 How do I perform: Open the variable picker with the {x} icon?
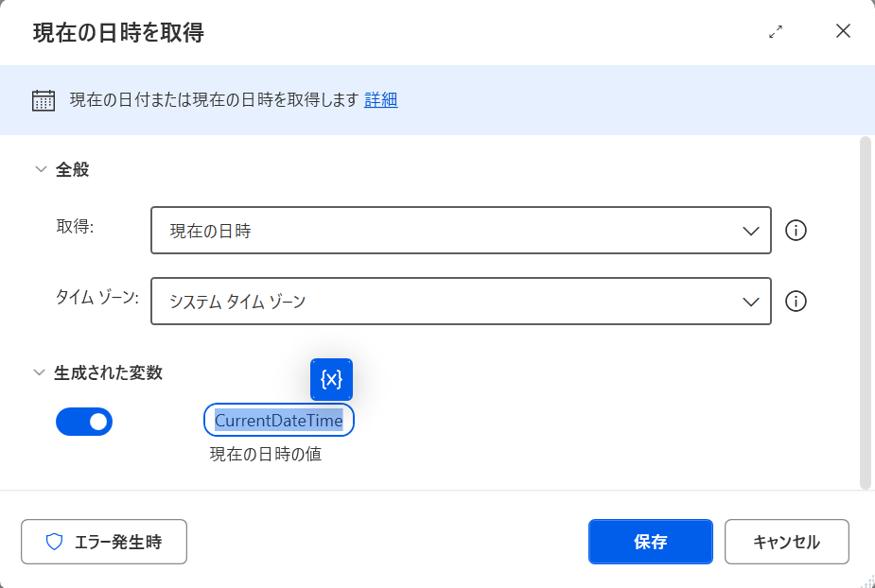(333, 379)
